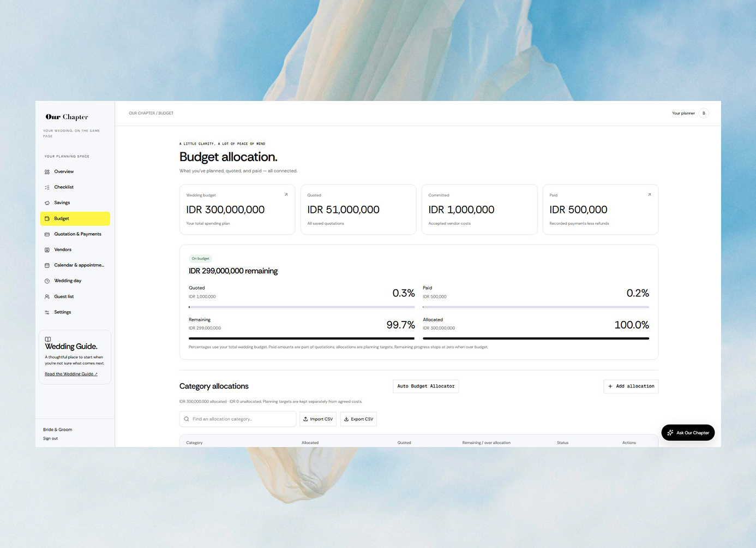The width and height of the screenshot is (756, 548).
Task: Focus the Find an allocation category field
Action: click(238, 419)
